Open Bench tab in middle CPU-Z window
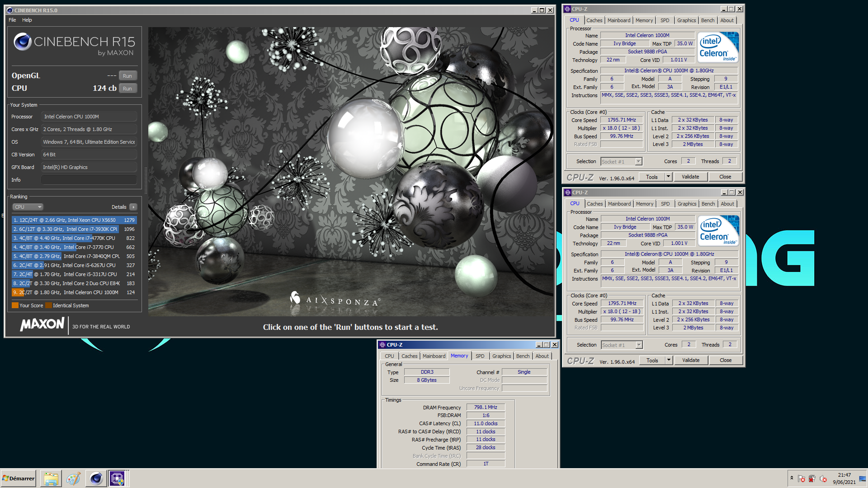 708,204
